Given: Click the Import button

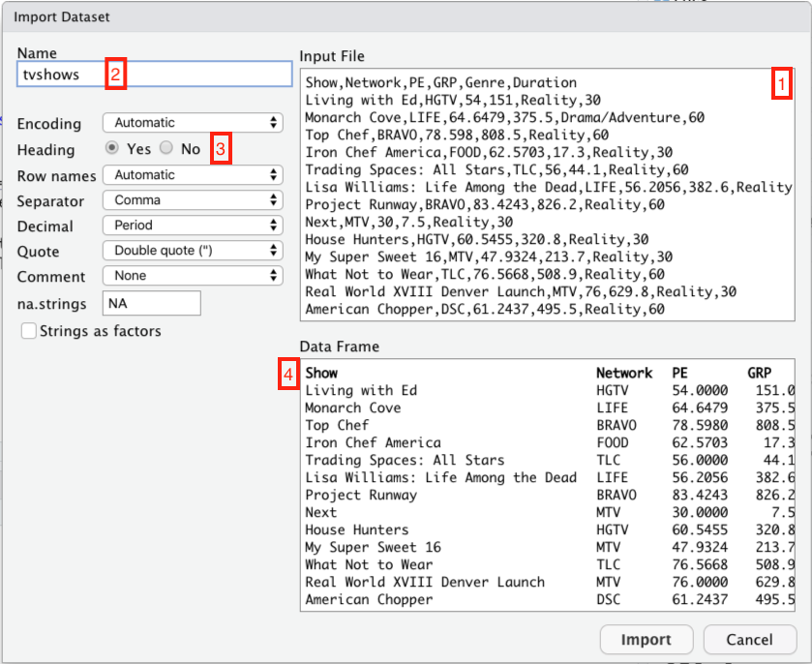Looking at the screenshot, I should click(646, 639).
